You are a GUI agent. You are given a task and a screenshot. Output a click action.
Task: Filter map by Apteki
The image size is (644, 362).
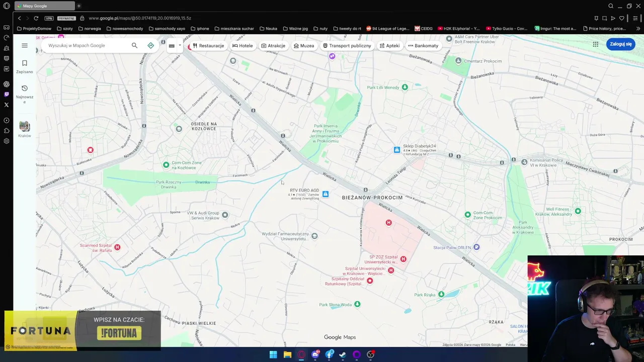(x=389, y=46)
